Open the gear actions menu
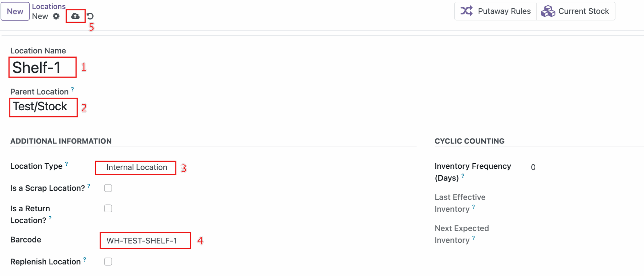The width and height of the screenshot is (644, 276). [56, 16]
